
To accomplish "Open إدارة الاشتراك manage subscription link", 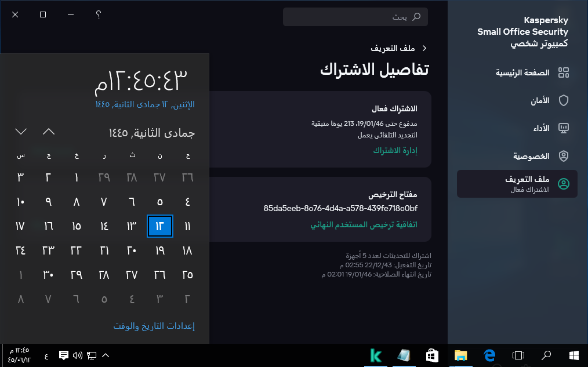I will [395, 150].
